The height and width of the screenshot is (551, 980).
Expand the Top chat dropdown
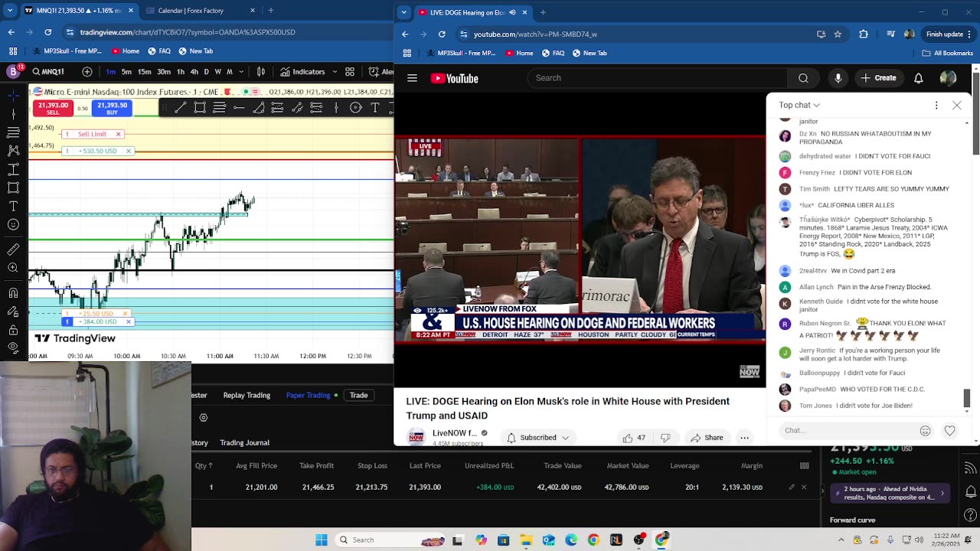point(799,105)
